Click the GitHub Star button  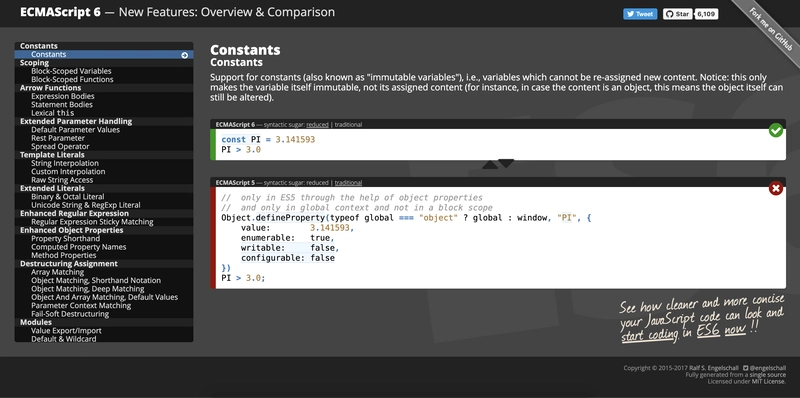(x=678, y=14)
